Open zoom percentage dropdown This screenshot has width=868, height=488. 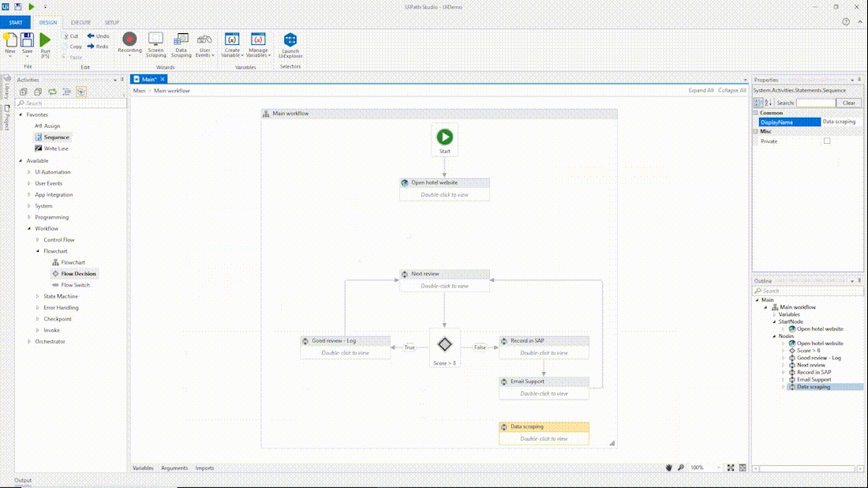point(719,467)
